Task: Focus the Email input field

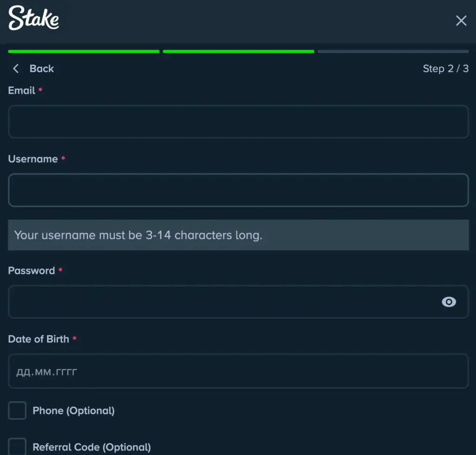Action: coord(238,122)
